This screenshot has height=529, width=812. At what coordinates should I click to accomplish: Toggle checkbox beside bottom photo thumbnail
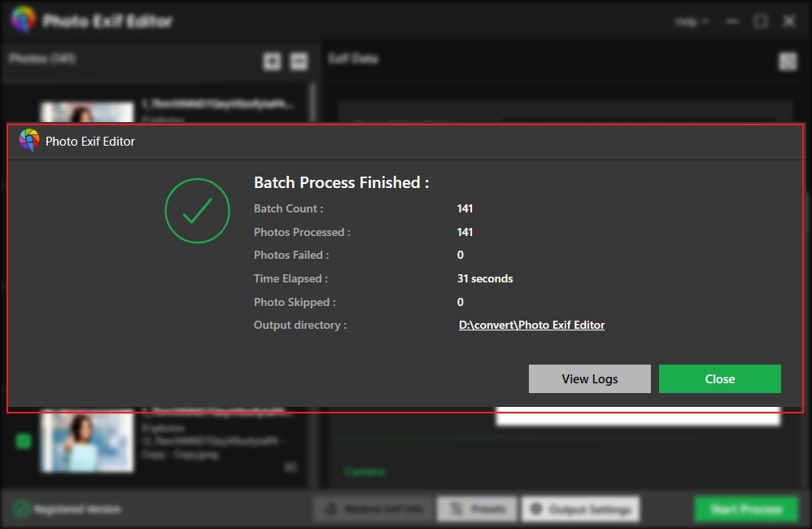click(24, 441)
